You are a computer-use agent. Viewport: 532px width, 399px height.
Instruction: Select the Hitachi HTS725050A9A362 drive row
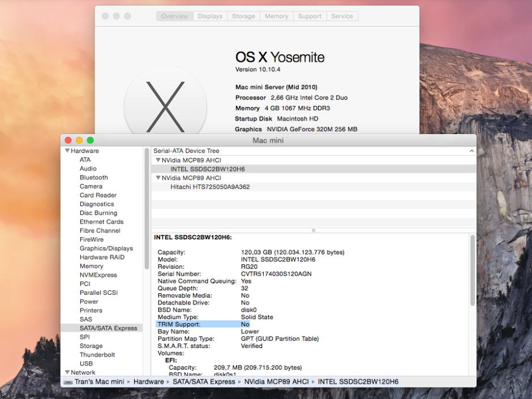click(x=314, y=187)
